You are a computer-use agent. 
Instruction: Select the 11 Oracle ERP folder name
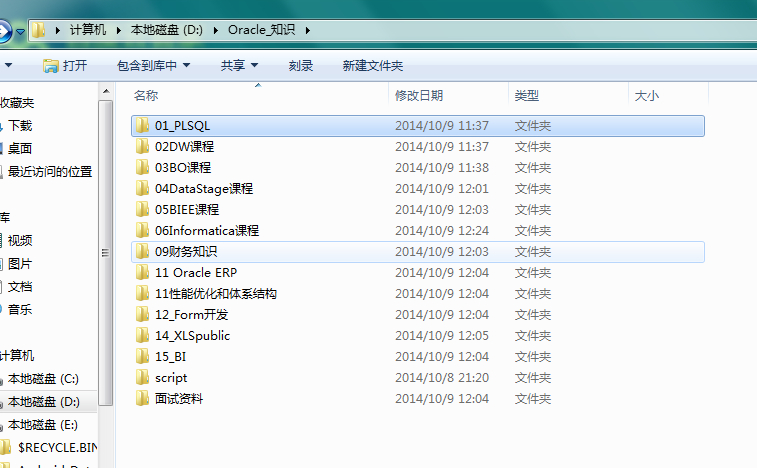196,272
